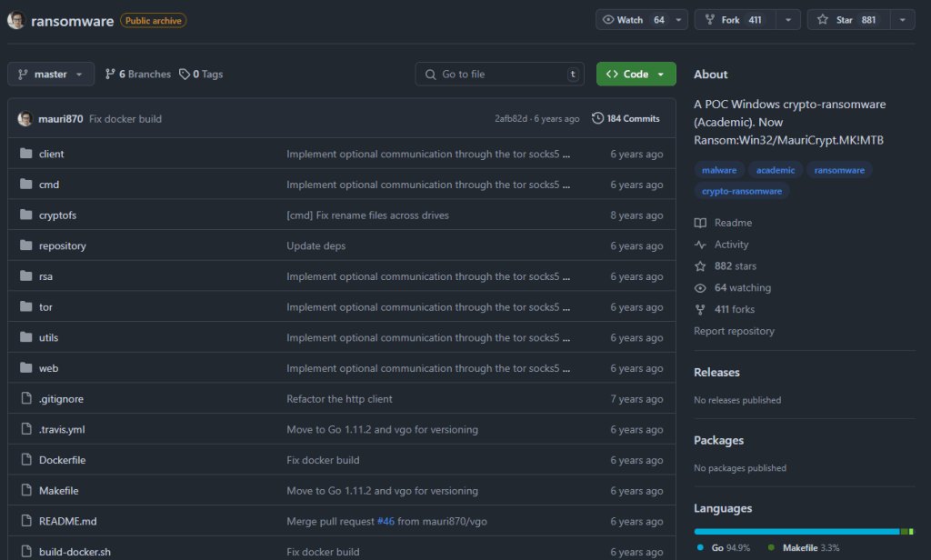Open the 184 Commits history icon
This screenshot has height=560, width=931.
tap(597, 118)
